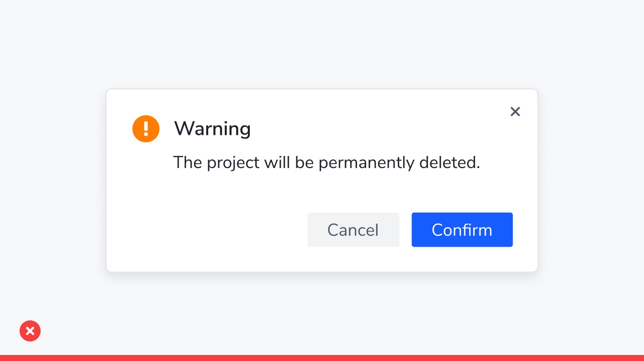This screenshot has width=644, height=361.
Task: Click the grey page background outside the dialog
Action: click(321, 45)
